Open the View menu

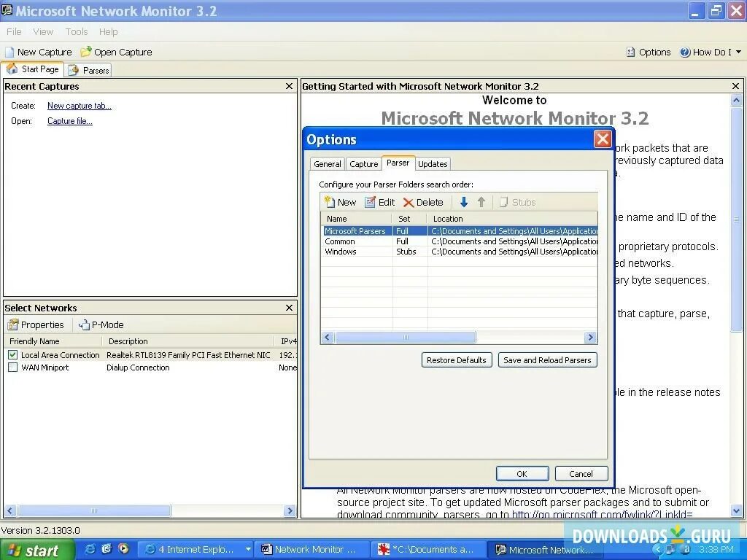[x=43, y=31]
